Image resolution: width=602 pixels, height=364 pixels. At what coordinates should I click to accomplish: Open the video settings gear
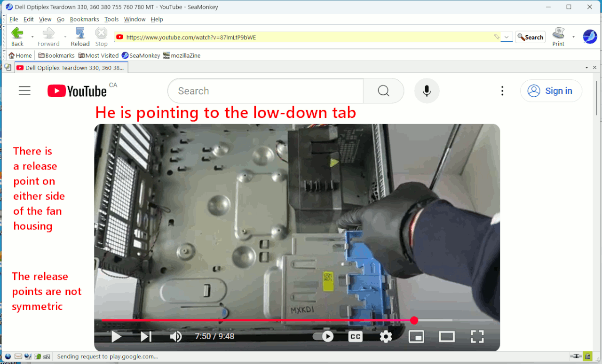[386, 336]
